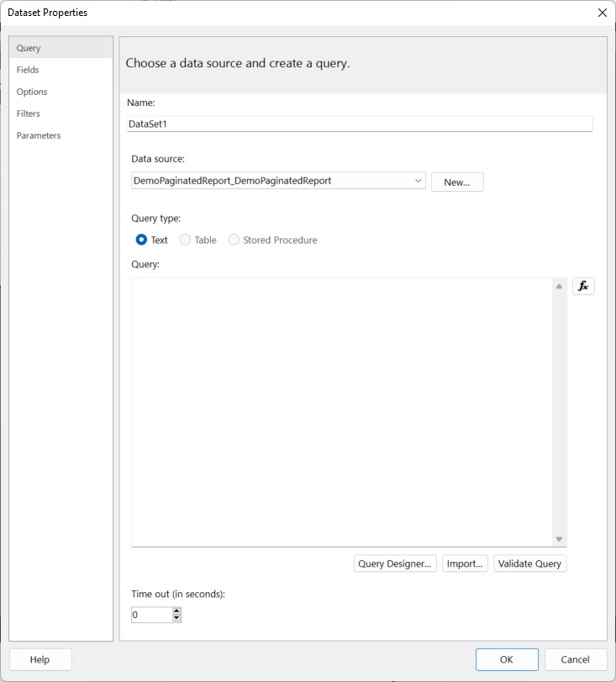The height and width of the screenshot is (682, 616).
Task: Launch the Query Designer
Action: 395,563
